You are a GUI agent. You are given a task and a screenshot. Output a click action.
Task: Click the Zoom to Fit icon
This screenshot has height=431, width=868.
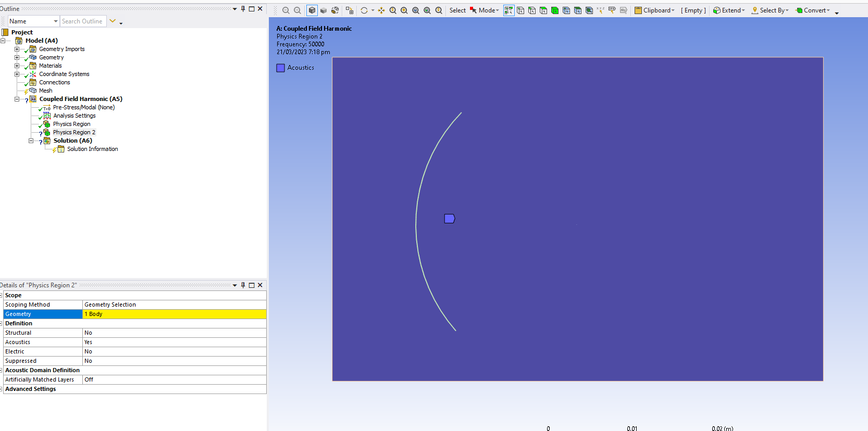[416, 10]
